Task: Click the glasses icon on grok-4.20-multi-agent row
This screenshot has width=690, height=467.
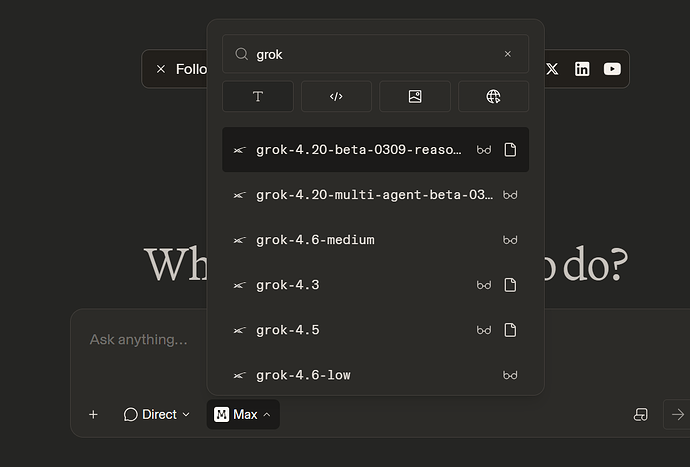Action: 510,195
